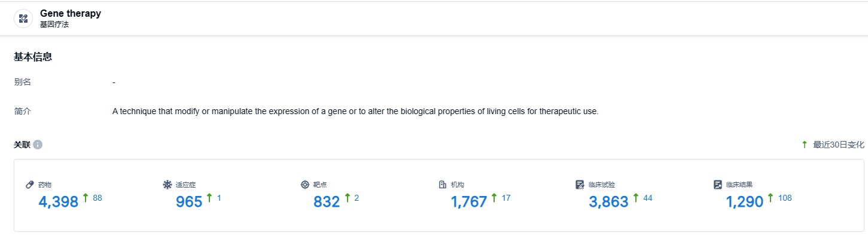Click the target icon next to 靶点
This screenshot has height=236, width=868.
pos(305,185)
